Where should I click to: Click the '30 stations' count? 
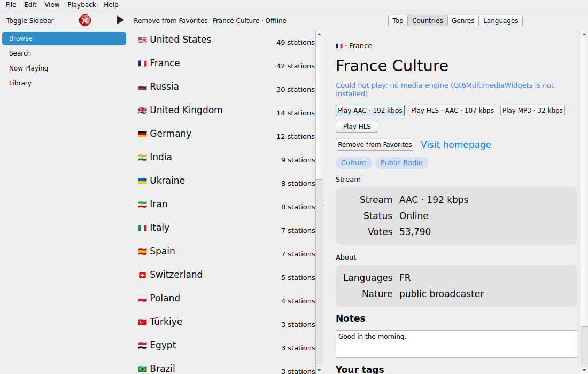pyautogui.click(x=296, y=90)
